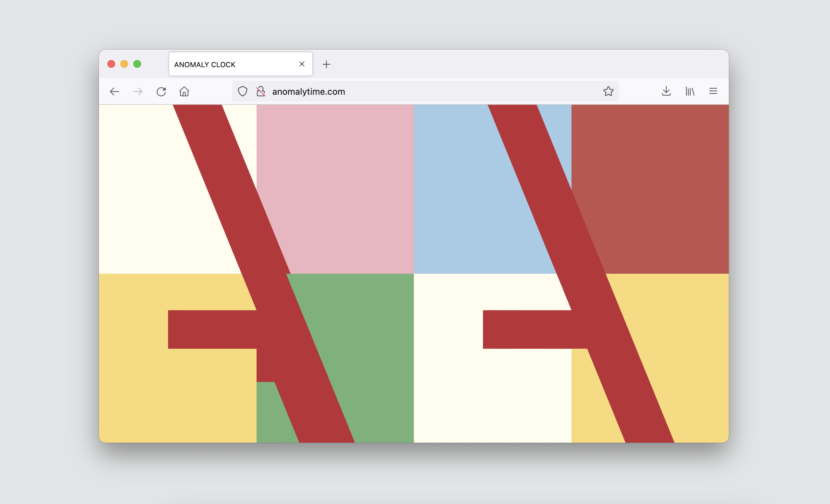Click the insecure connection padlock icon
The width and height of the screenshot is (830, 504).
pos(261,91)
